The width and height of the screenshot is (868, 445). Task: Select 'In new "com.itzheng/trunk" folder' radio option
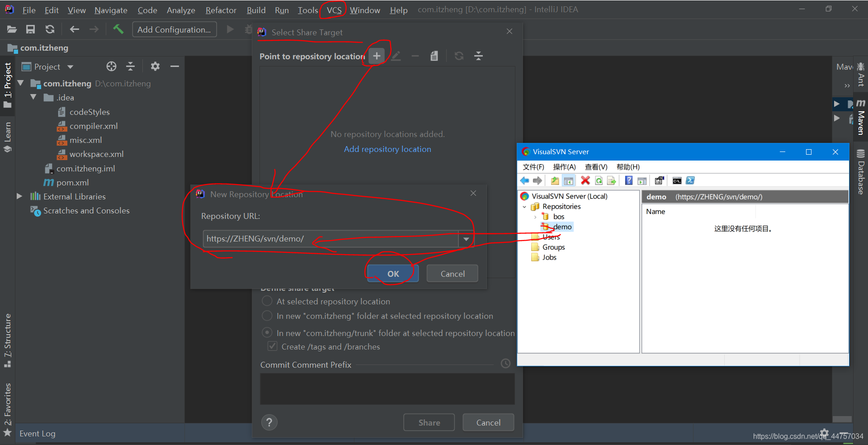click(267, 333)
